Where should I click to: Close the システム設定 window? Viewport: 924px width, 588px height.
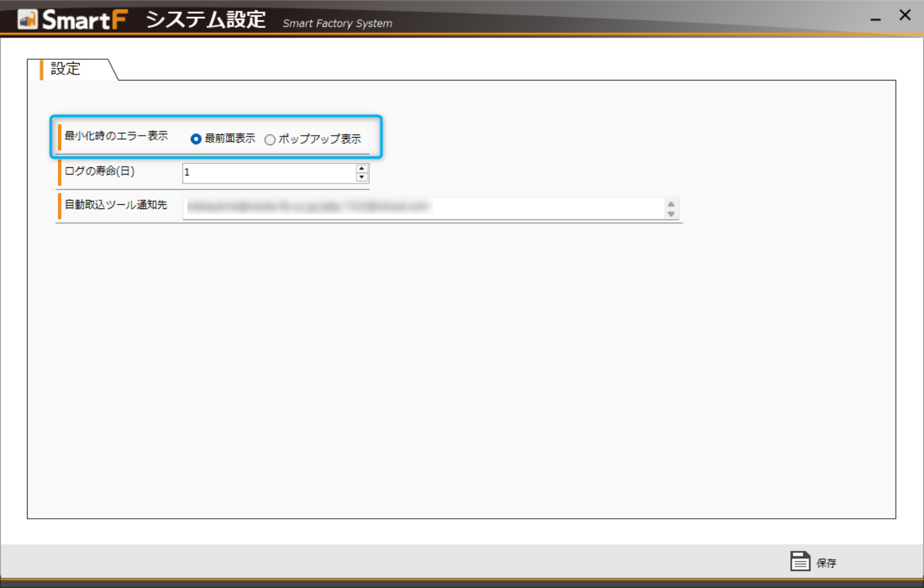905,15
